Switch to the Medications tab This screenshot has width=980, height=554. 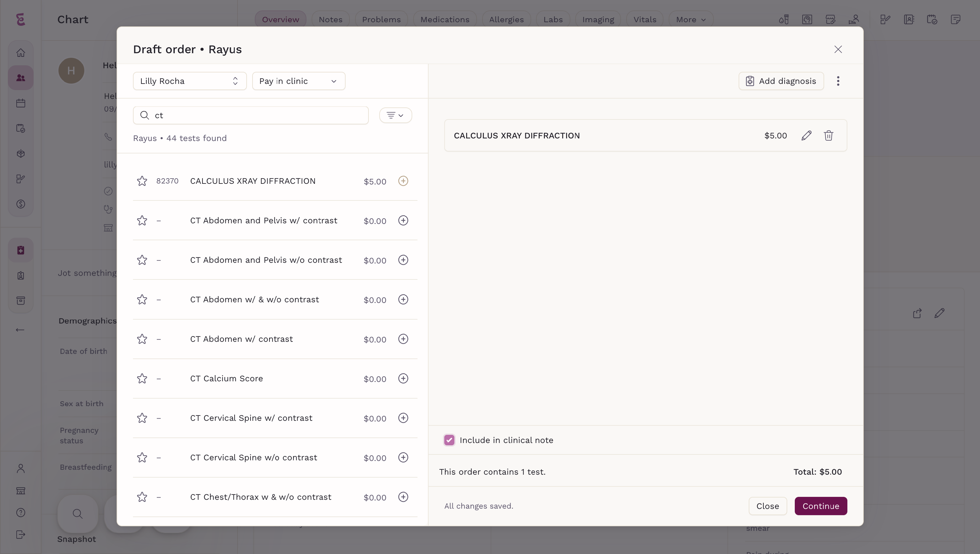pyautogui.click(x=444, y=19)
